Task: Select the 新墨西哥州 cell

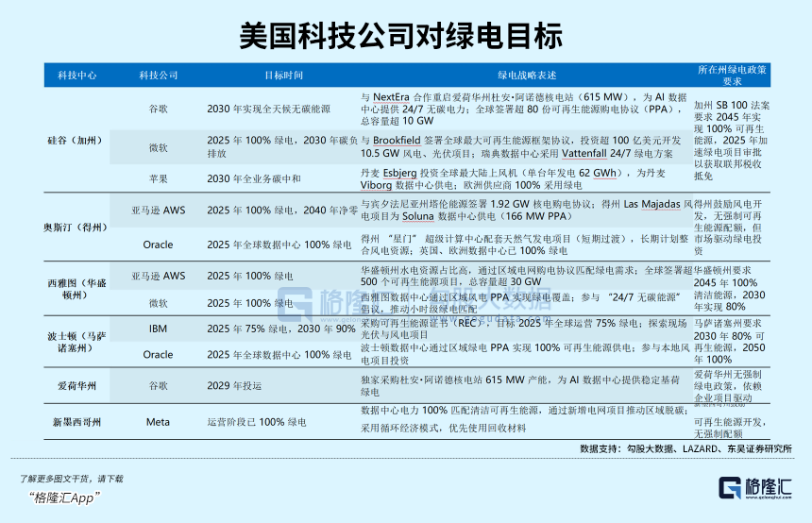Action: (x=76, y=422)
